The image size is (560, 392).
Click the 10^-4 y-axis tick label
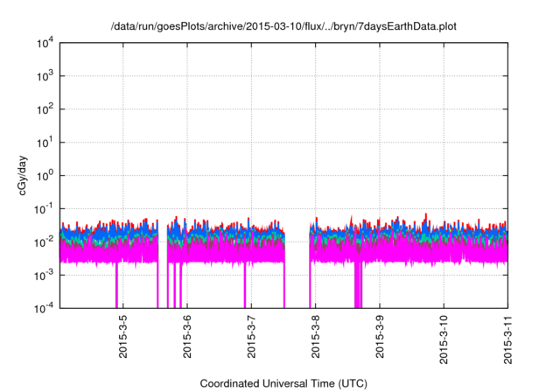coord(44,308)
